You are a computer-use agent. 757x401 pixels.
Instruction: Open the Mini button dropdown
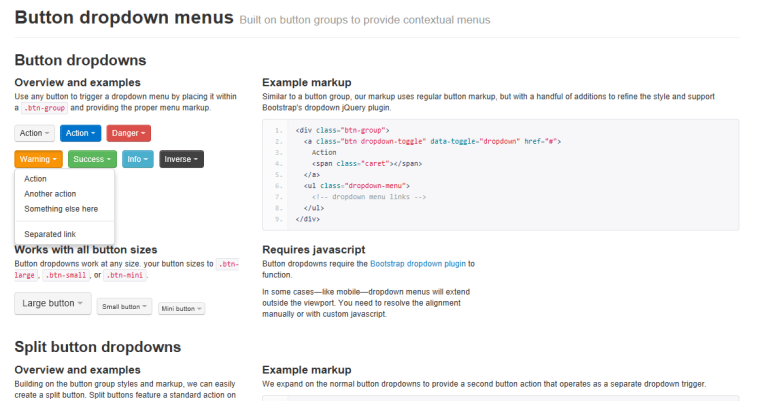[182, 308]
